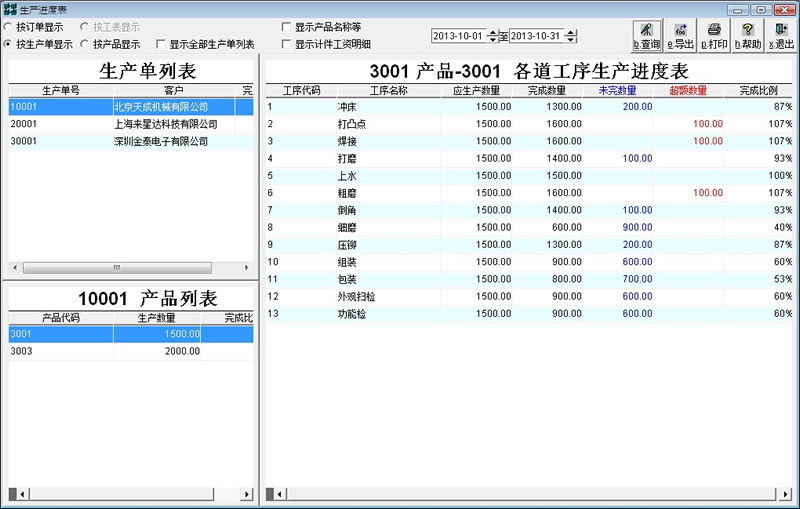This screenshot has width=800, height=509.
Task: Select product code 3001 row
Action: 131,334
